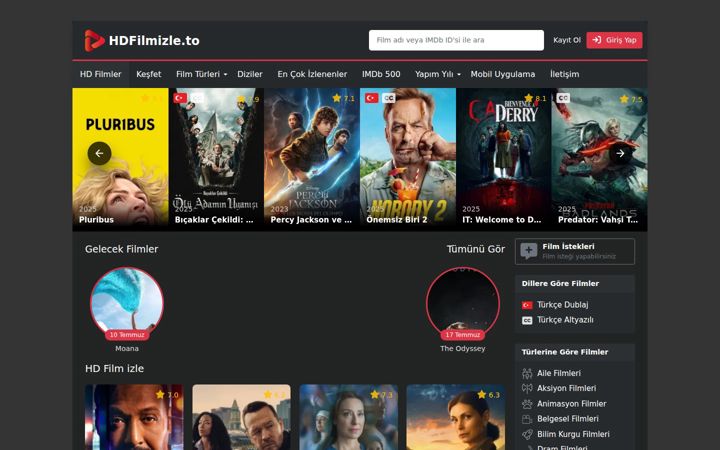The width and height of the screenshot is (720, 450).
Task: Select the HD Filmler menu tab
Action: coord(101,74)
